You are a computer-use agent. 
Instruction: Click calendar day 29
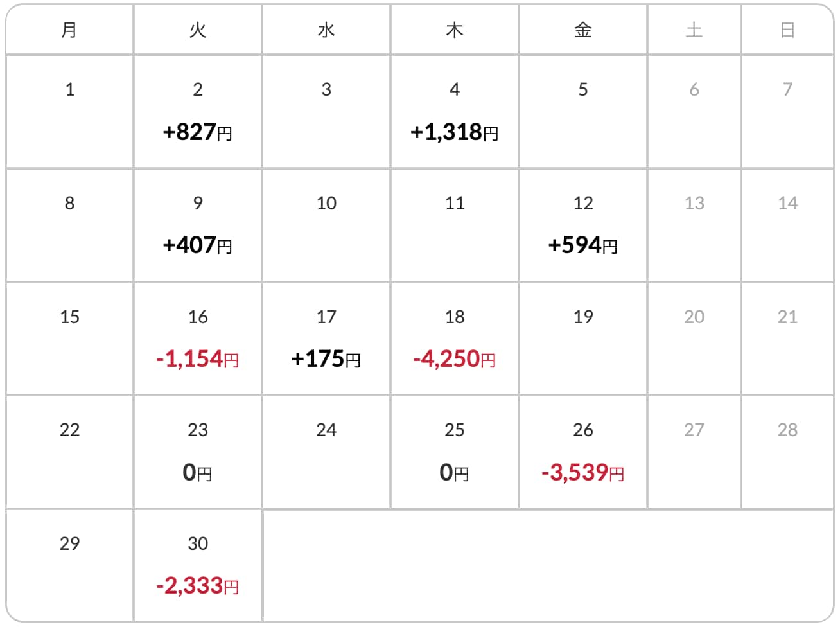click(69, 543)
